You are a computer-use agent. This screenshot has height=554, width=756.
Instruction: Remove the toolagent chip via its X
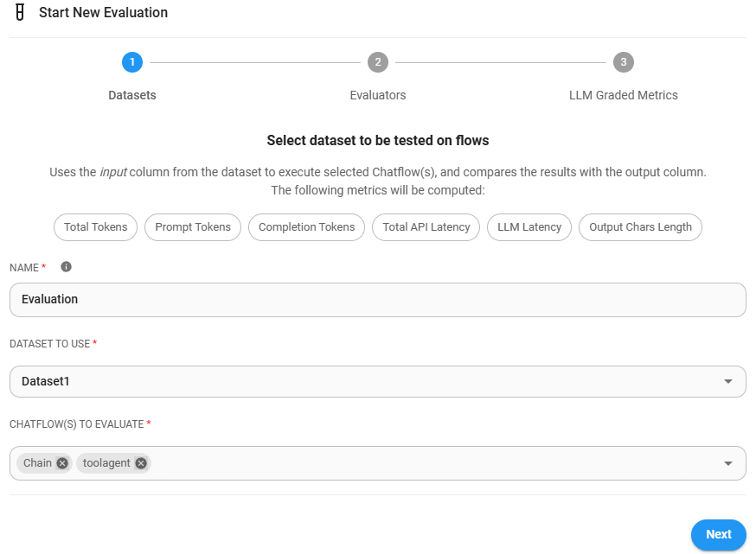click(141, 463)
